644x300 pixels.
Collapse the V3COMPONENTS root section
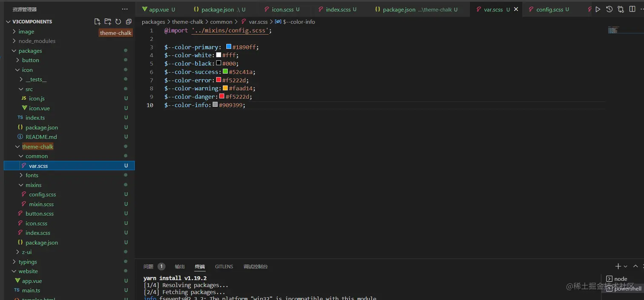(32, 22)
